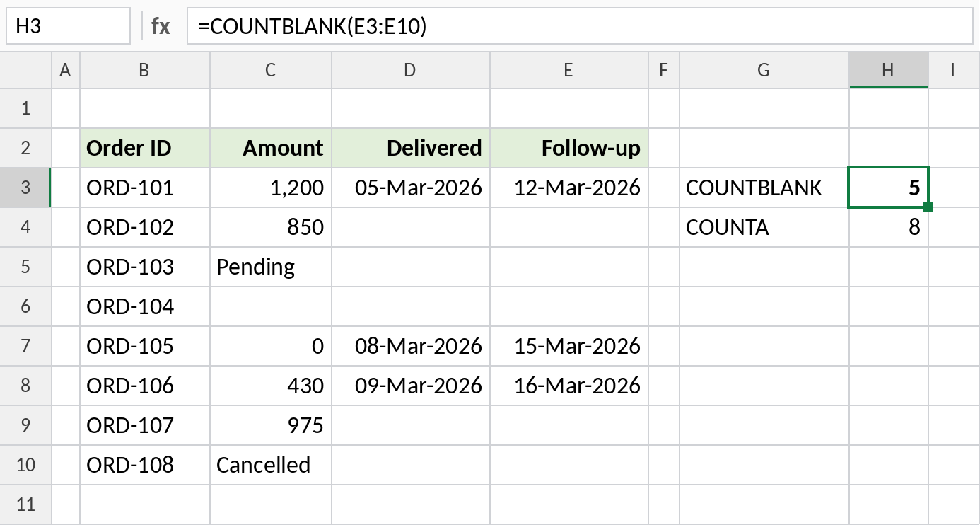980x525 pixels.
Task: Select row 6 header
Action: click(26, 306)
